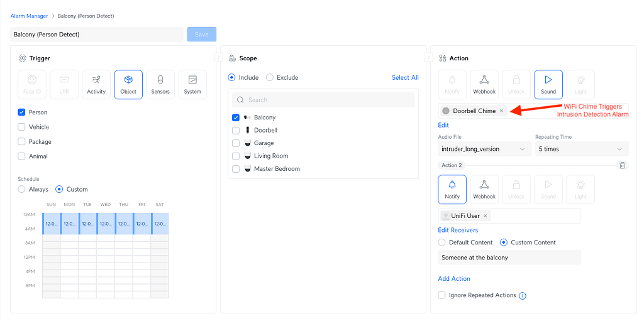
Task: Click Edit under Doorbell Chime
Action: click(x=443, y=125)
